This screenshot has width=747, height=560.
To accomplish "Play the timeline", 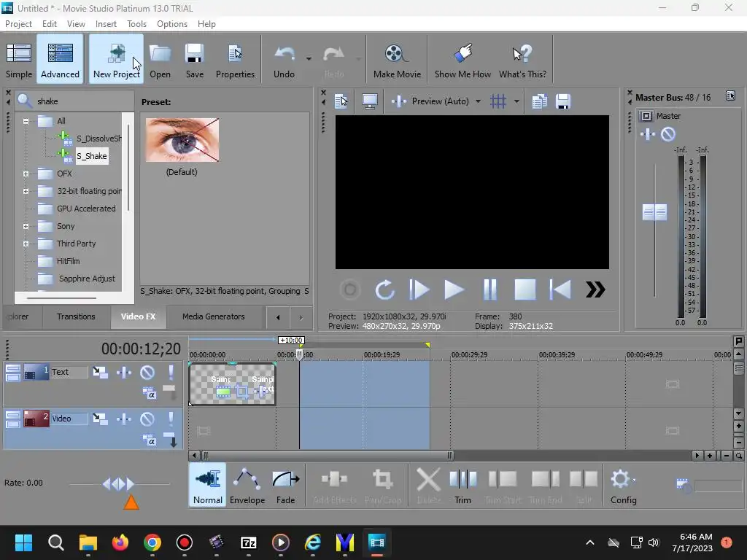I will (x=454, y=289).
